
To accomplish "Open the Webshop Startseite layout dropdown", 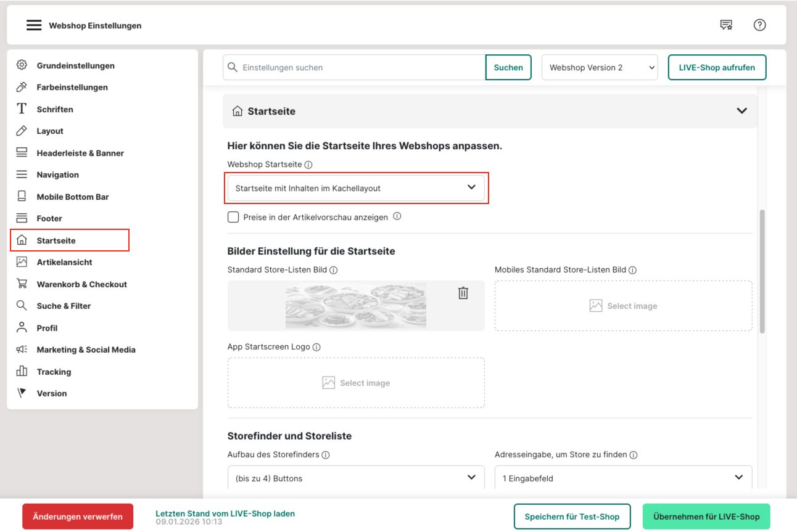I will (356, 188).
